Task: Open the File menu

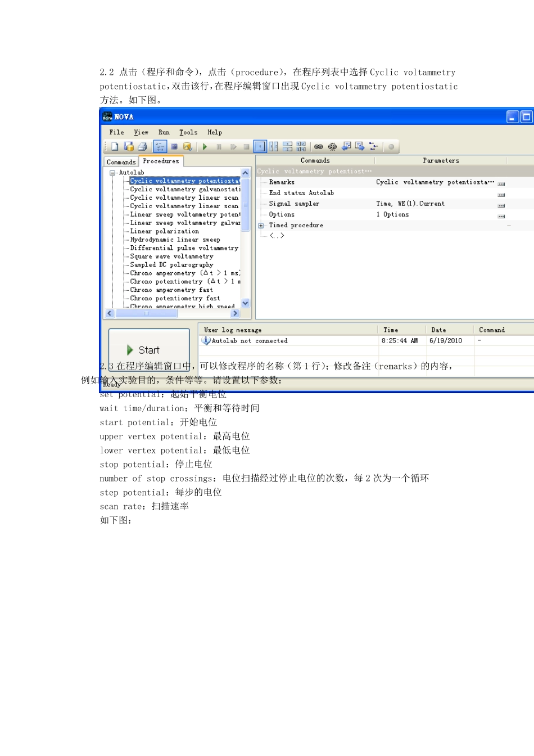Action: (117, 132)
